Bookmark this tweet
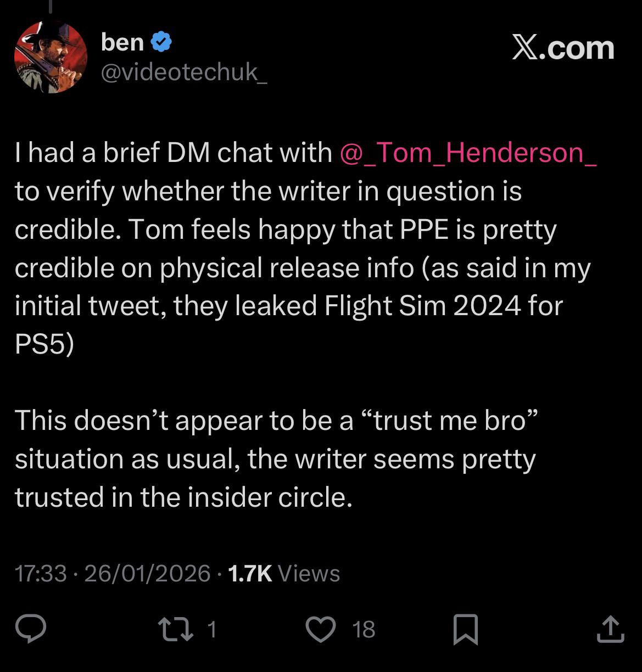The image size is (642, 672). pos(465,629)
